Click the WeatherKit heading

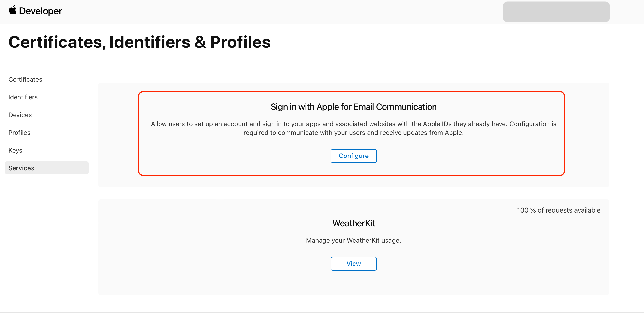click(354, 223)
